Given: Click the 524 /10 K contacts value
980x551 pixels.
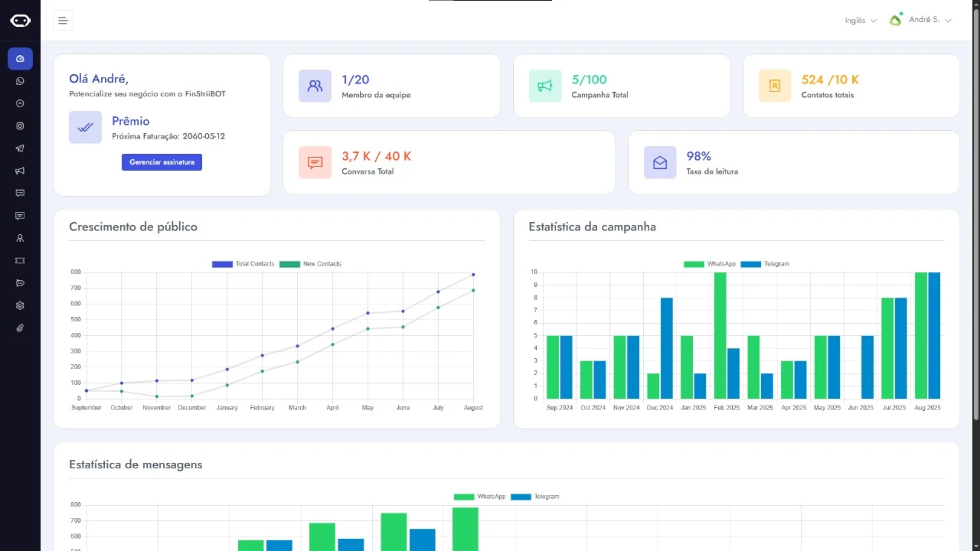Looking at the screenshot, I should pyautogui.click(x=830, y=80).
